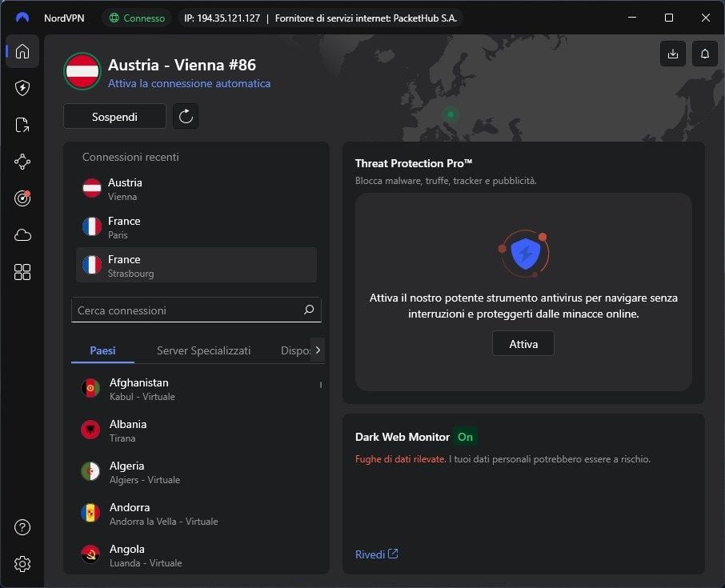This screenshot has width=725, height=588.
Task: Select Angola Luanda - Virtuale
Action: 196,555
